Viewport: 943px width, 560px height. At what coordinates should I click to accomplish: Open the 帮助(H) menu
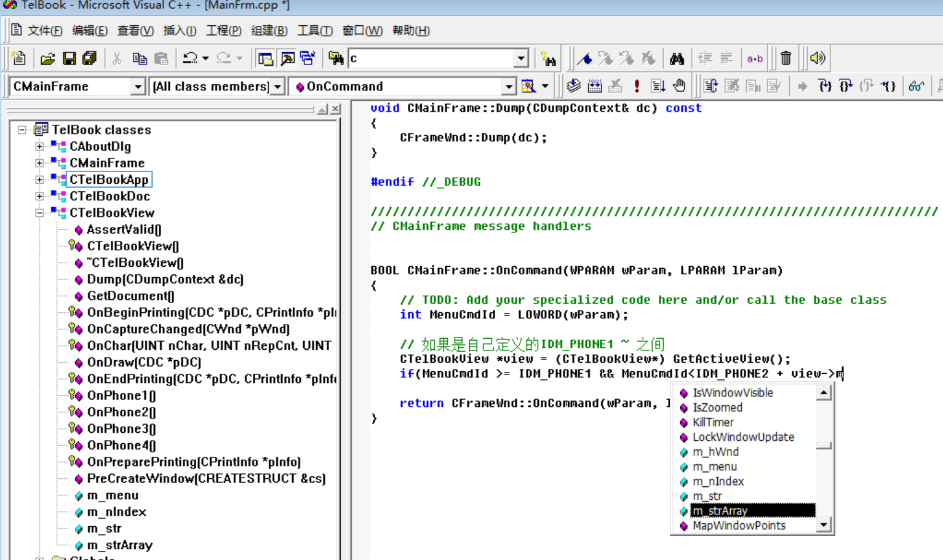(x=411, y=30)
